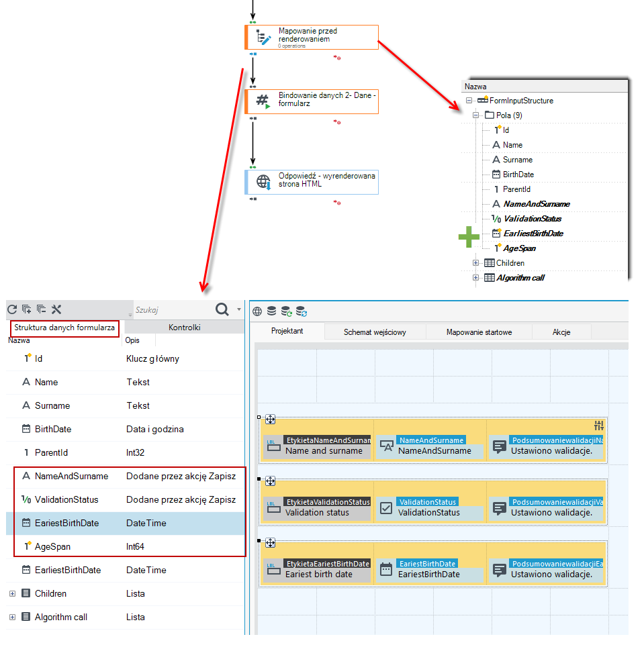
Task: Expand Children in the FormInputStructure tree
Action: click(x=475, y=263)
